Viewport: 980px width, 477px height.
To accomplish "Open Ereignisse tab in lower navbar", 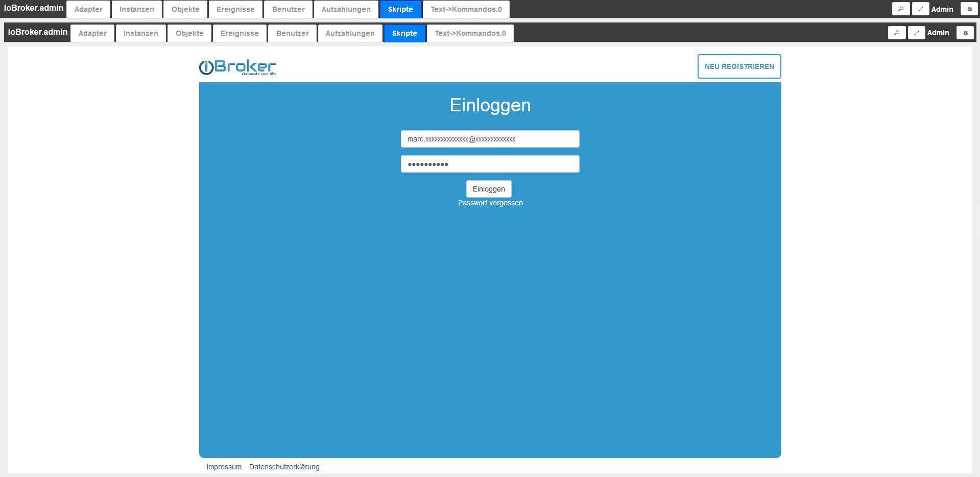I will [x=240, y=33].
